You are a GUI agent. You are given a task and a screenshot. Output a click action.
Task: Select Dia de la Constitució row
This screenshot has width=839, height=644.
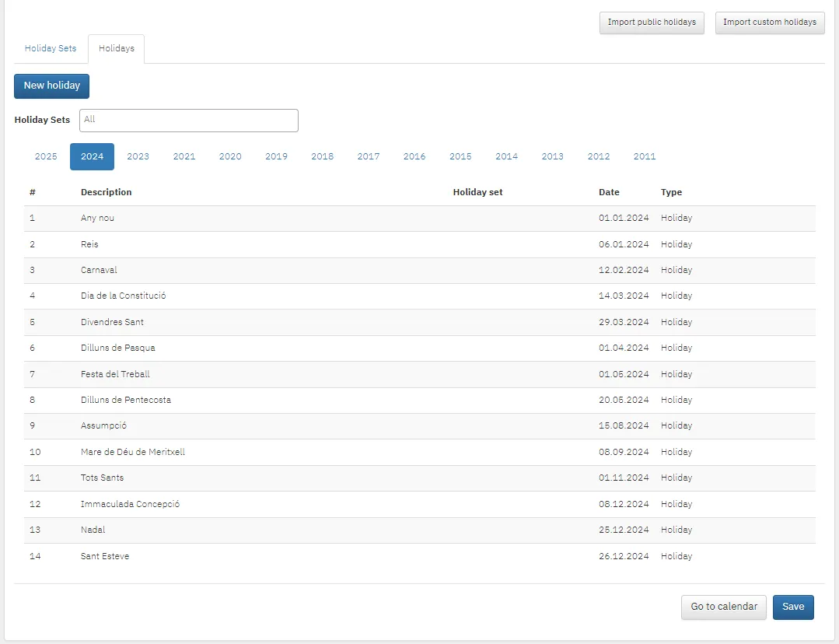click(420, 296)
